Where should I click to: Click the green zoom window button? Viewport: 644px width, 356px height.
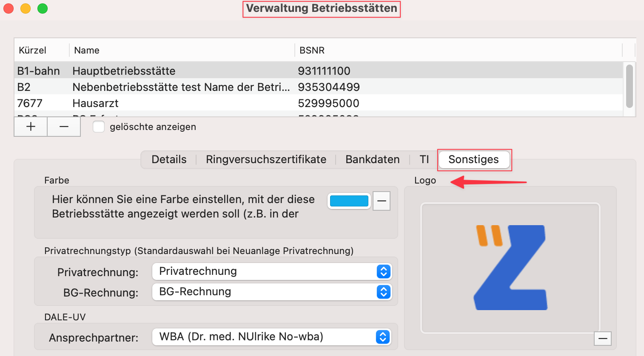point(43,8)
